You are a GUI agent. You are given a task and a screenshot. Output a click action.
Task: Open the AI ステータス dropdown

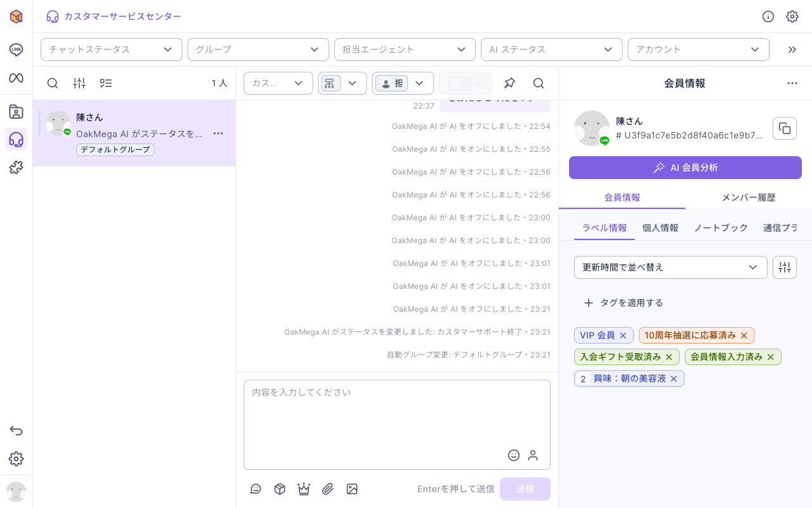[551, 50]
